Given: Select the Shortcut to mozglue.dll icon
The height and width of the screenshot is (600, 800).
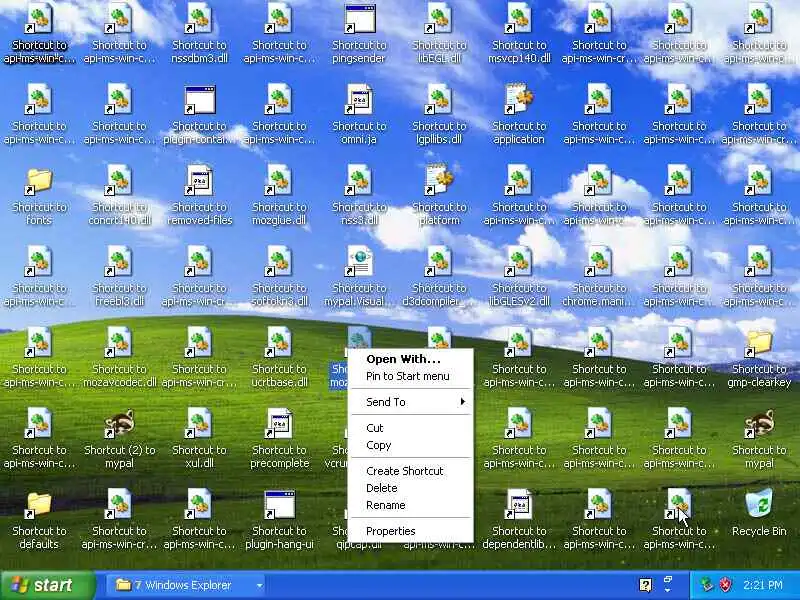Looking at the screenshot, I should pos(279,196).
